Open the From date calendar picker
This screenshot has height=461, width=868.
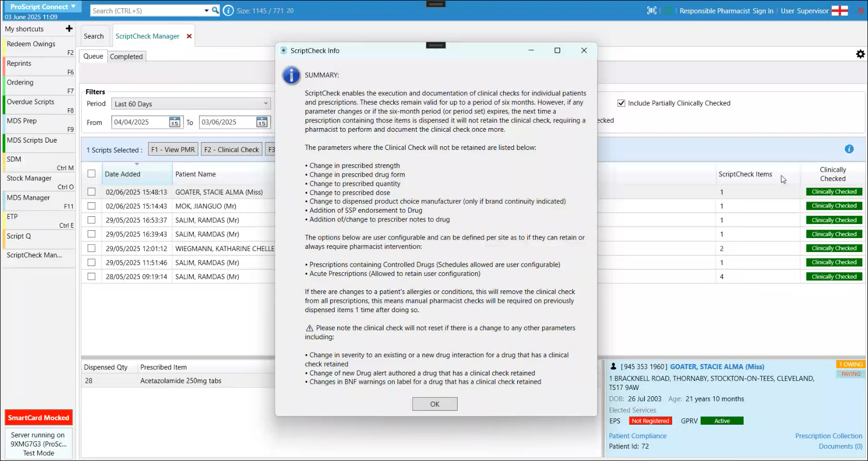175,122
